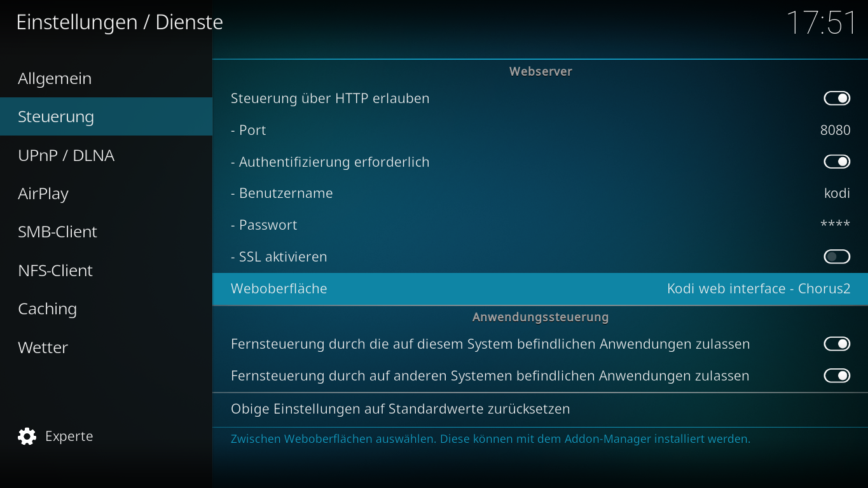The width and height of the screenshot is (868, 488).
Task: Change the masked Passwort value
Action: click(x=540, y=225)
